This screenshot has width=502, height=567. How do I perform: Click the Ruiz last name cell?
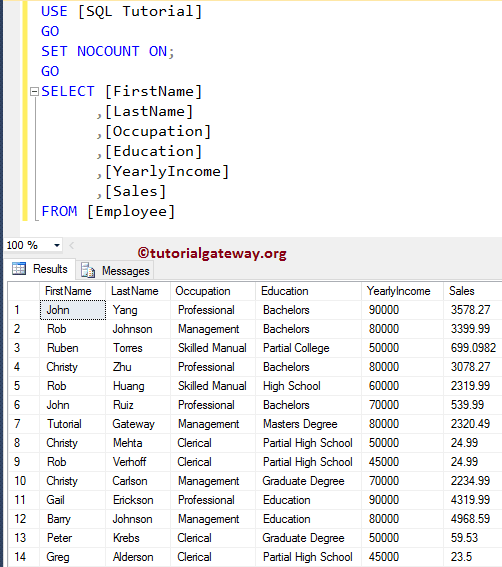138,405
